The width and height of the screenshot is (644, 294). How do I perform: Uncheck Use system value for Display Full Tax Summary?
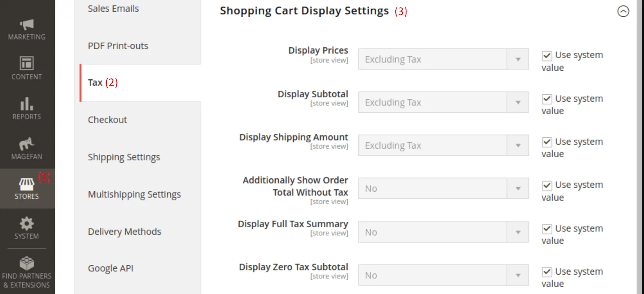pos(547,229)
